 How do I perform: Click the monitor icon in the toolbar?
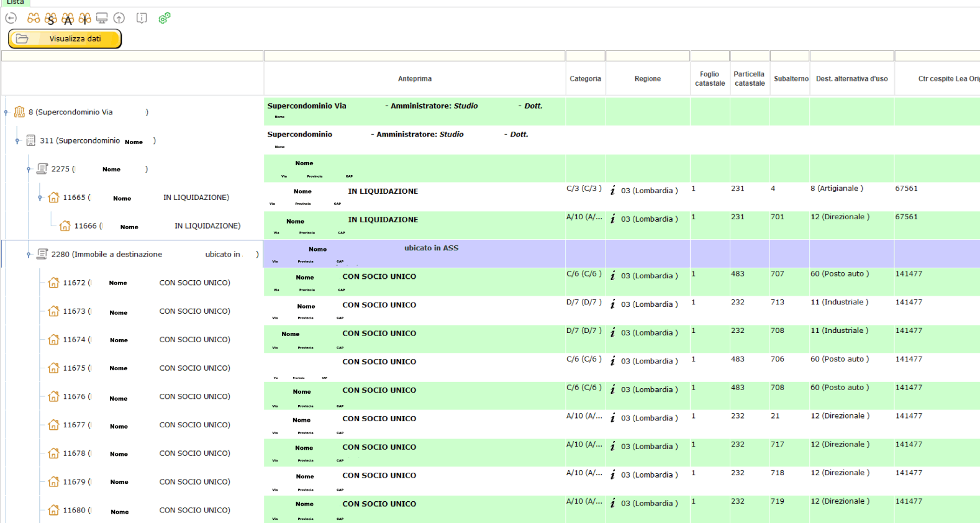click(x=102, y=18)
